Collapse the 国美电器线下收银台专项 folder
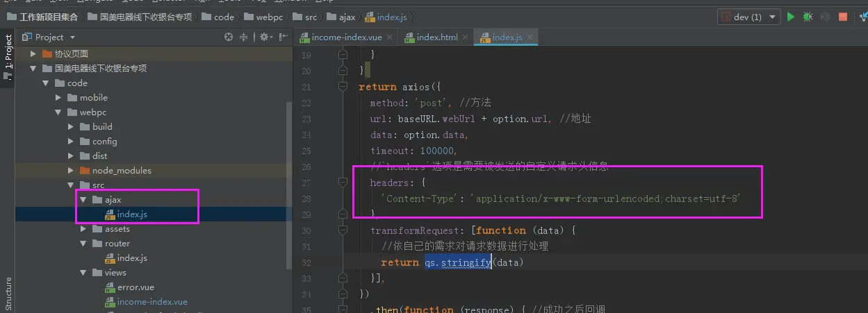The width and height of the screenshot is (868, 313). click(x=33, y=68)
